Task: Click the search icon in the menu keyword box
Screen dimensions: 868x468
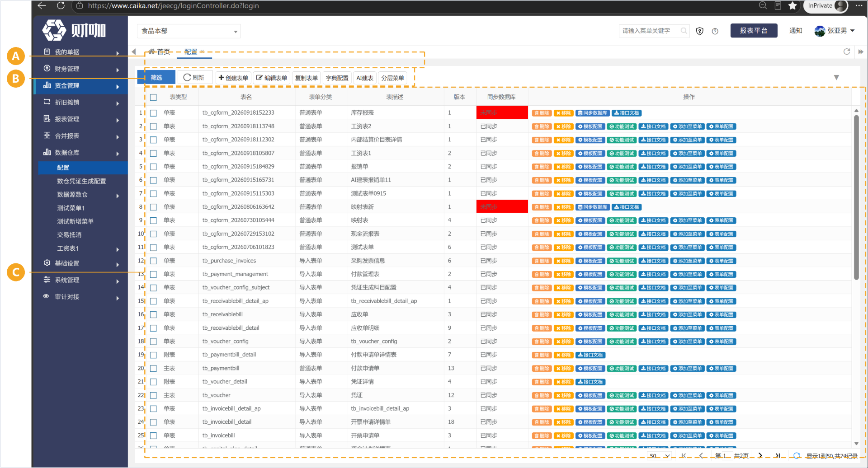Action: pos(684,31)
